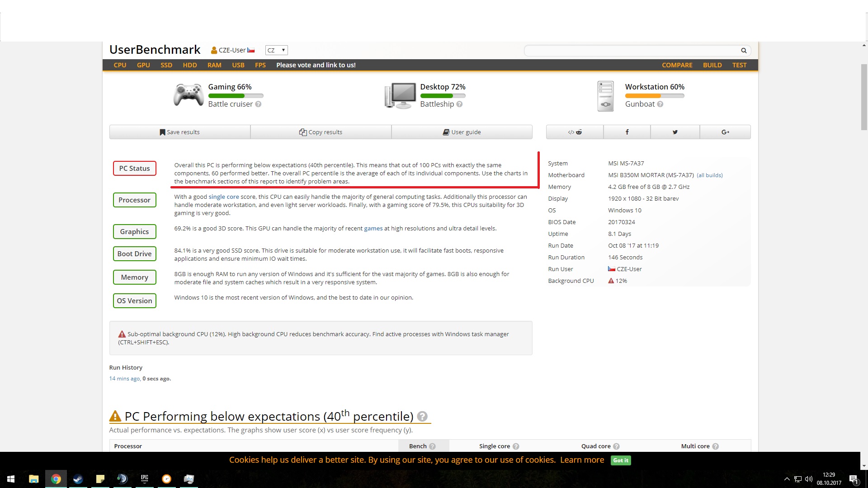Screen dimensions: 868x488
Task: Open the CZ country dropdown
Action: point(276,50)
